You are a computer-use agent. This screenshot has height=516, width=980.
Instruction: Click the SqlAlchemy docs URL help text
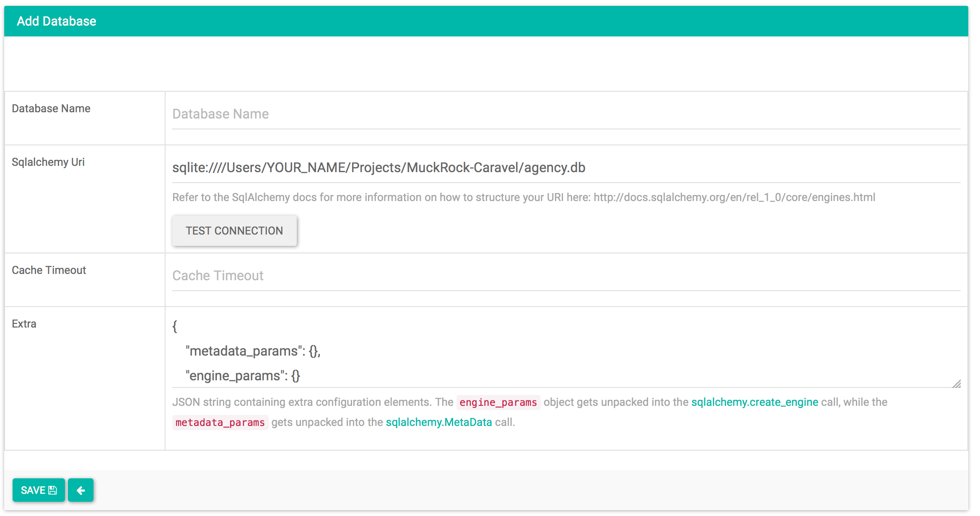(734, 197)
